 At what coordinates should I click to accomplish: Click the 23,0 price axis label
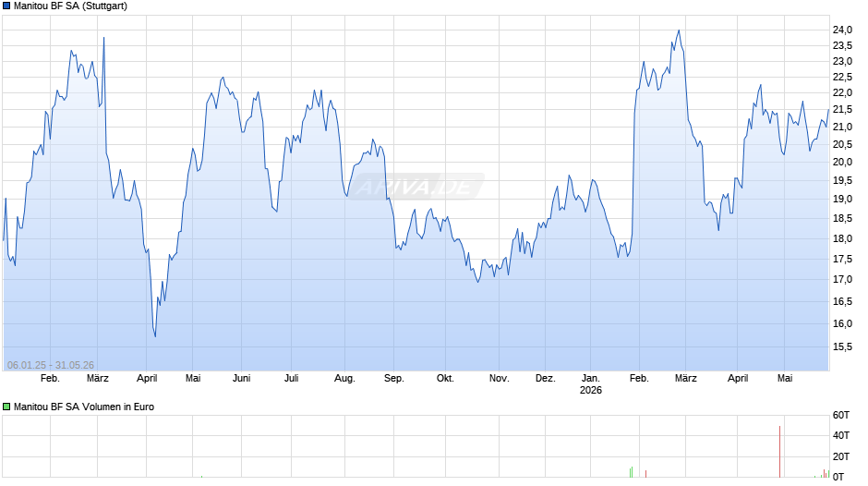click(x=842, y=62)
